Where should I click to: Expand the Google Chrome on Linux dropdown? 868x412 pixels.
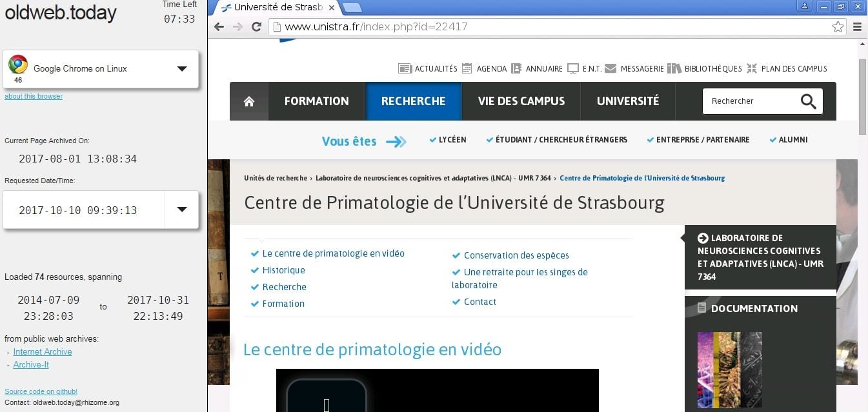tap(182, 69)
